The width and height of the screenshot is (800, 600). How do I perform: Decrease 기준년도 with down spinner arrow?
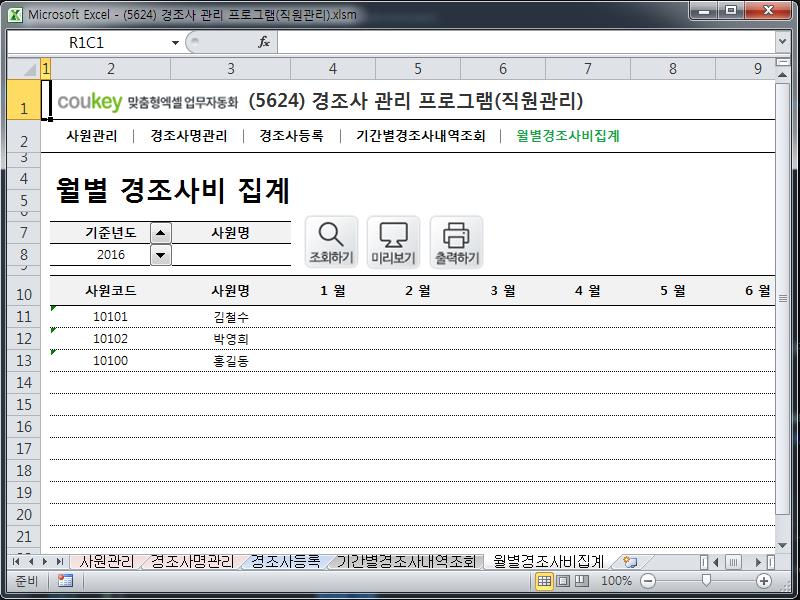pyautogui.click(x=161, y=255)
